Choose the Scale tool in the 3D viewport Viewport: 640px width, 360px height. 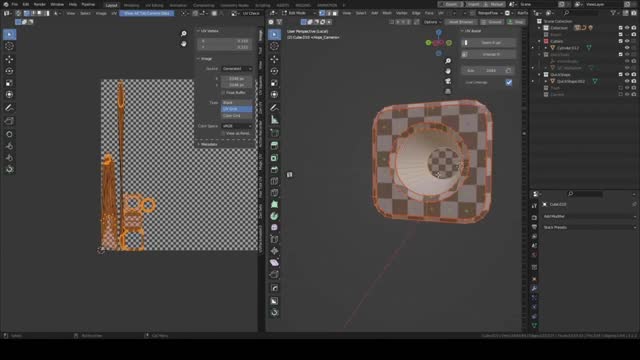[x=274, y=83]
